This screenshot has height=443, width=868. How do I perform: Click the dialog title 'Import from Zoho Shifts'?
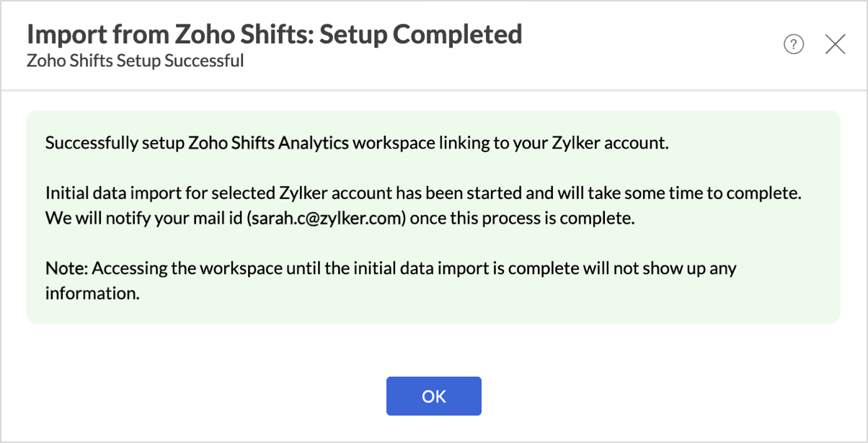point(169,34)
